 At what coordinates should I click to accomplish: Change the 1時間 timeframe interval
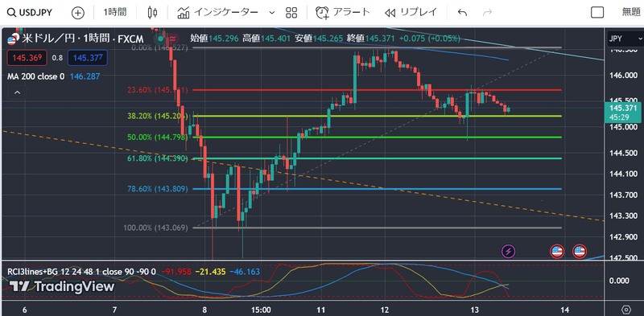pos(114,13)
